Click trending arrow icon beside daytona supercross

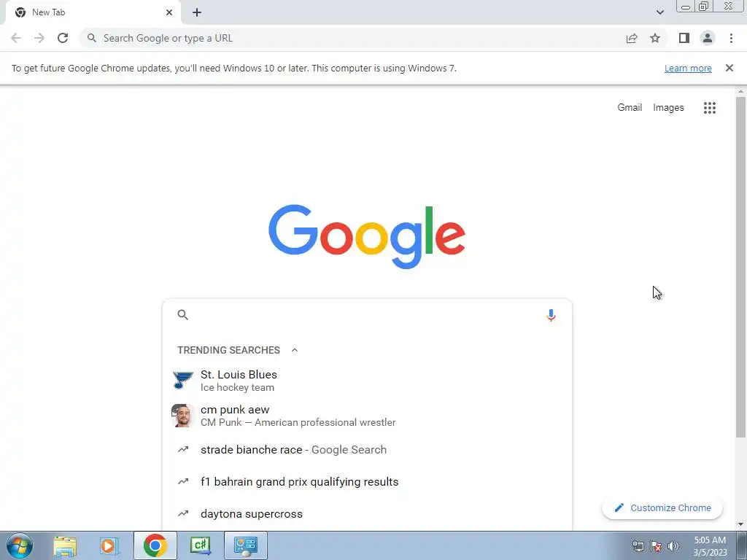click(x=183, y=513)
